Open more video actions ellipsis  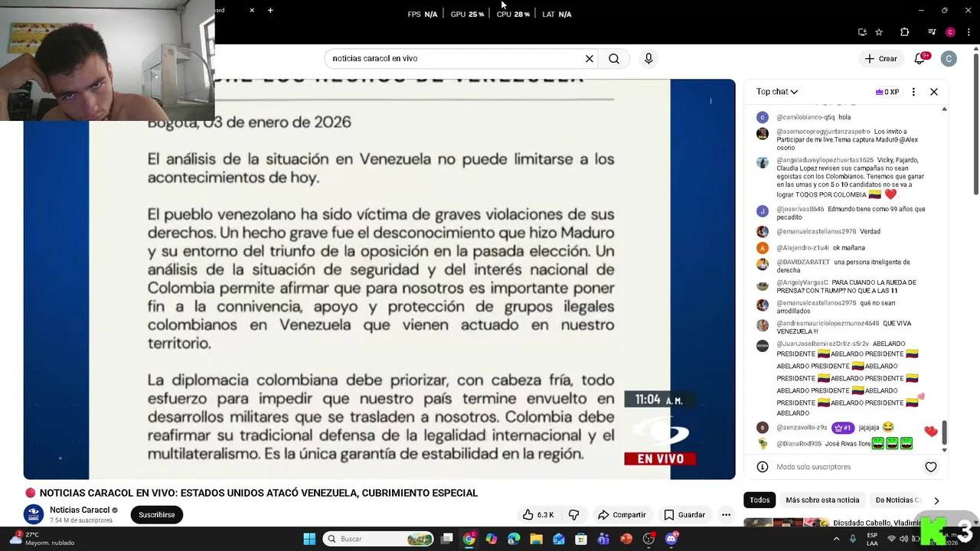pyautogui.click(x=726, y=515)
